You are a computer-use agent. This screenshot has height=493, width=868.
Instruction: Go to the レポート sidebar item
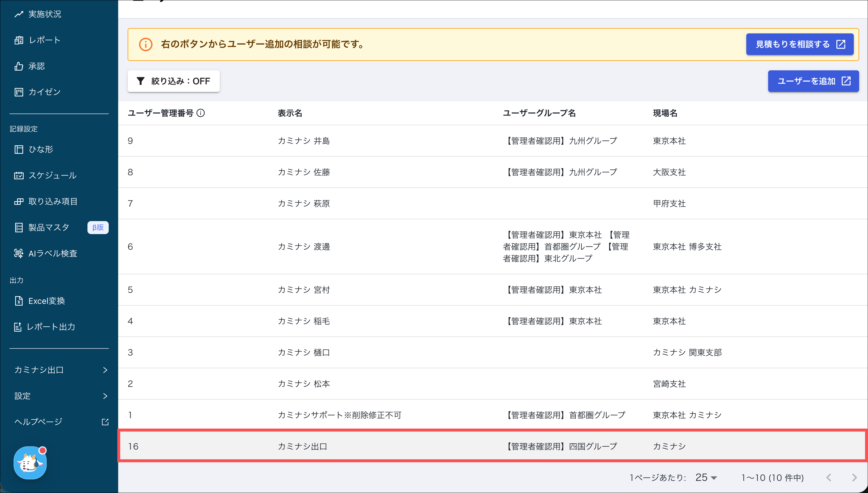coord(44,40)
